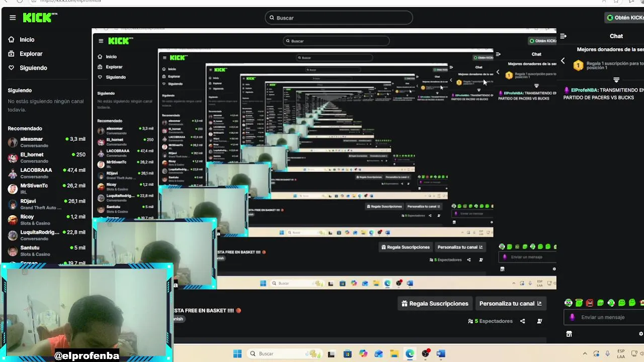Click the Recomendado heading
This screenshot has height=362, width=644.
[x=25, y=129]
